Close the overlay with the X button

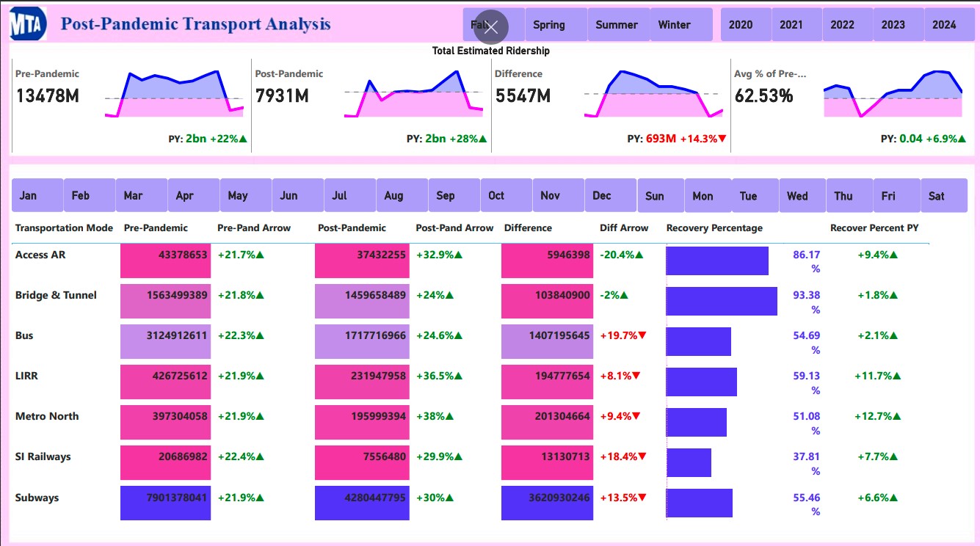coord(491,28)
